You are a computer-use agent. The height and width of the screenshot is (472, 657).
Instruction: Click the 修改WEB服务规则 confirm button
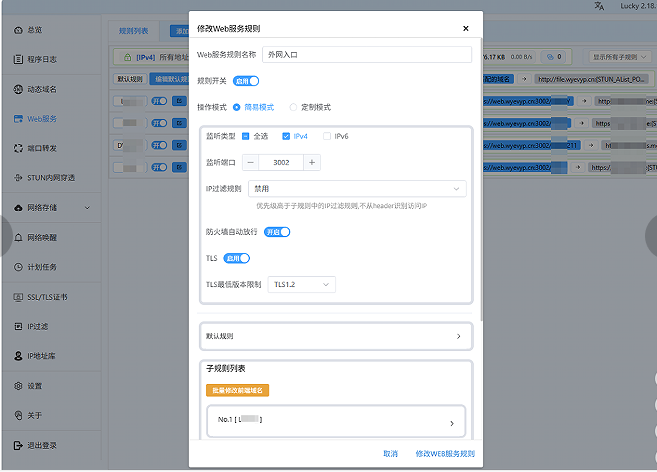pos(445,454)
